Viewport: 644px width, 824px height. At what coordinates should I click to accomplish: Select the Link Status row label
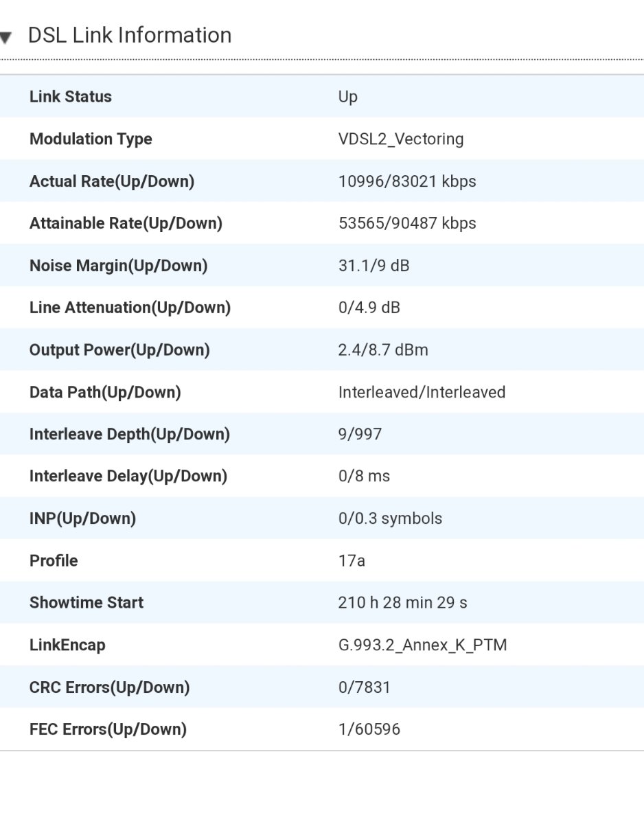point(70,96)
